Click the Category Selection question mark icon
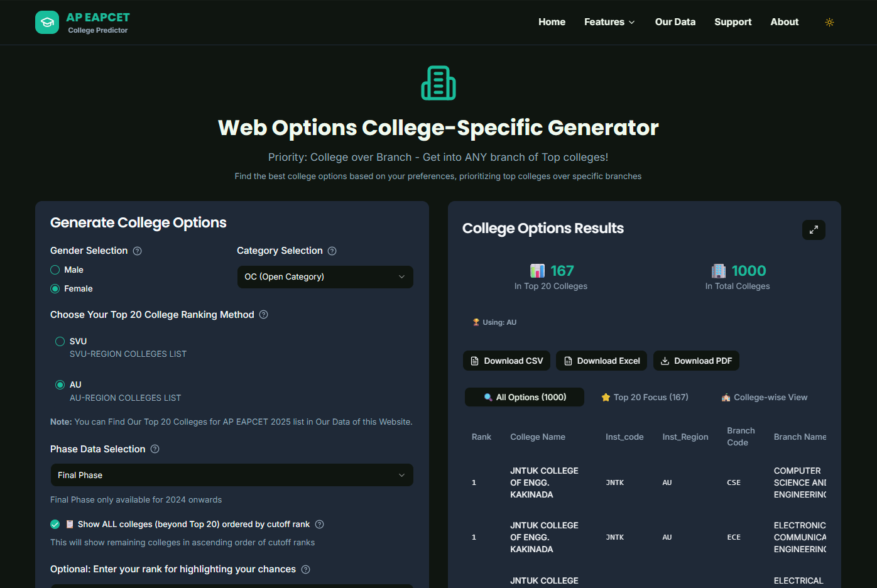The image size is (877, 588). pos(332,251)
